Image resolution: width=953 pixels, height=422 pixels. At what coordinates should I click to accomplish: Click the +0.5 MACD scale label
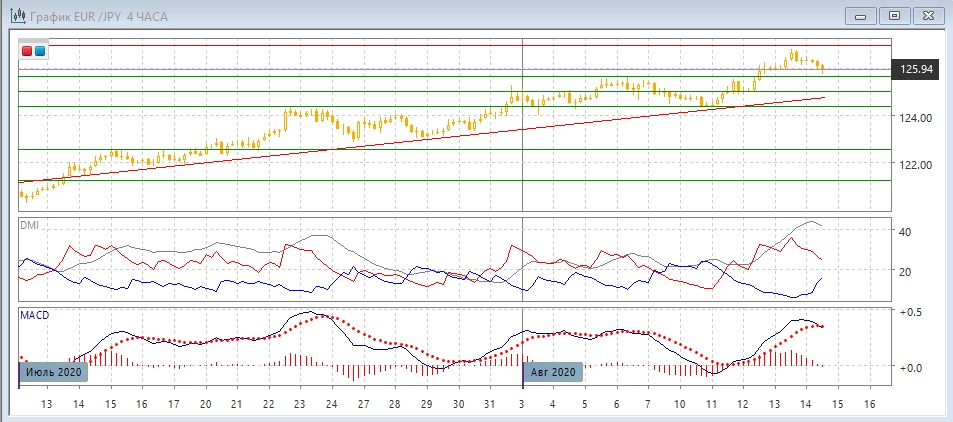click(911, 312)
